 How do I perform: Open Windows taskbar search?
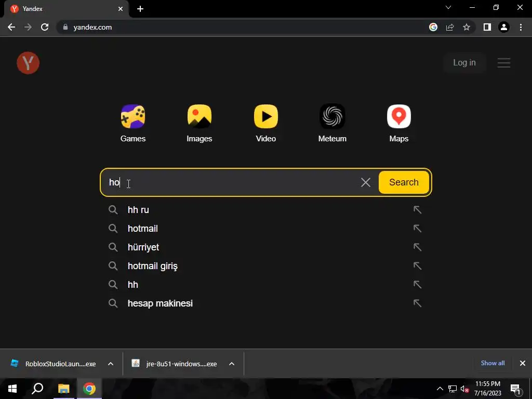tap(37, 389)
